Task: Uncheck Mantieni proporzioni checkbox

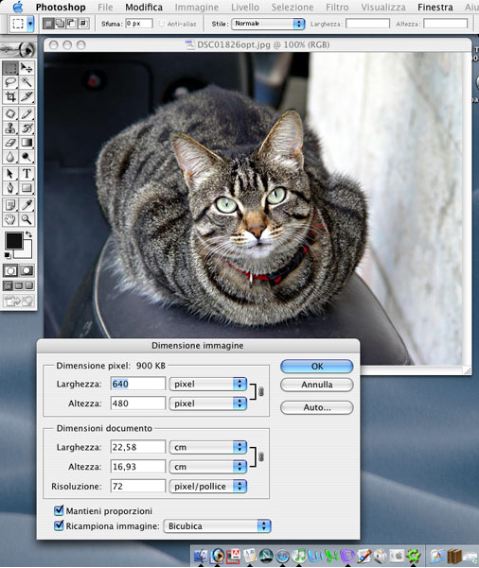Action: (58, 511)
